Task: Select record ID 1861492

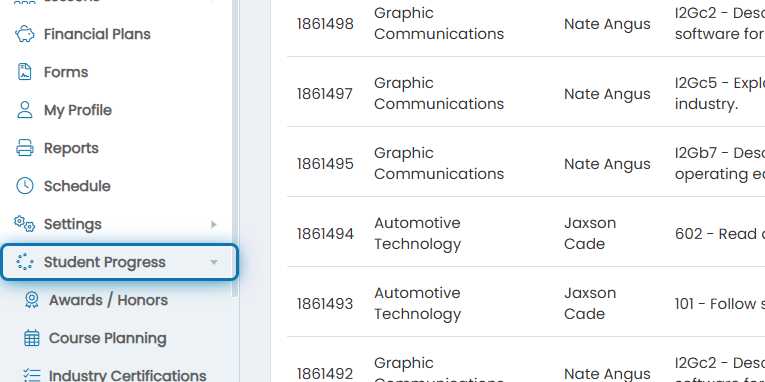Action: pos(324,374)
